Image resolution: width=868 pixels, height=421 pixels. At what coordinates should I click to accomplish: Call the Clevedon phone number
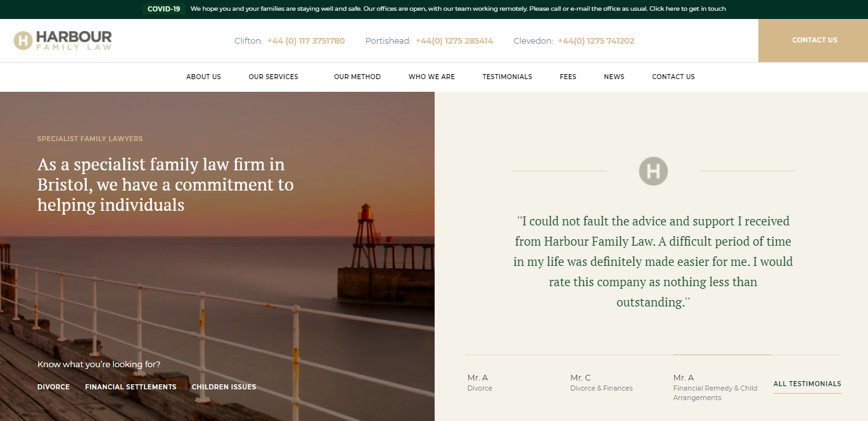coord(596,41)
